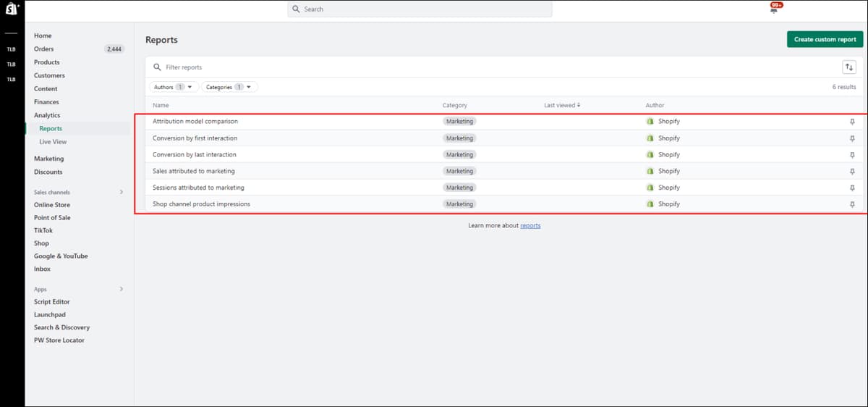
Task: Click the 2,444 orders count badge
Action: 114,49
